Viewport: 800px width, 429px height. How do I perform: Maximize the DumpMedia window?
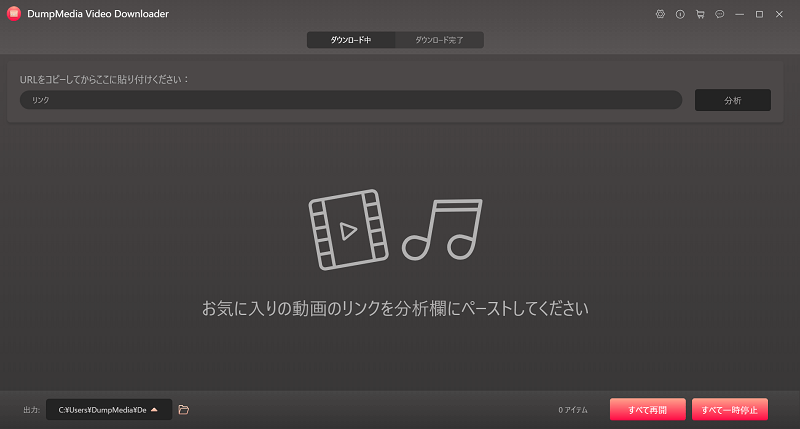tap(759, 14)
